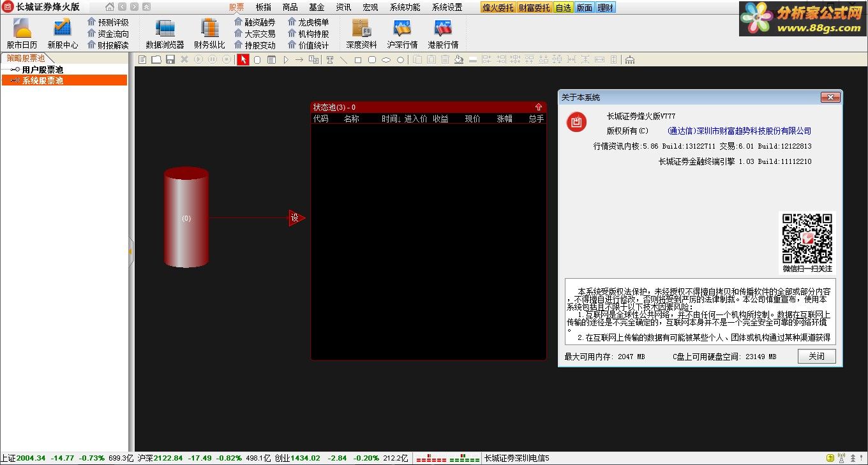
Task: Open the 股市日历 stock calendar
Action: tap(22, 34)
